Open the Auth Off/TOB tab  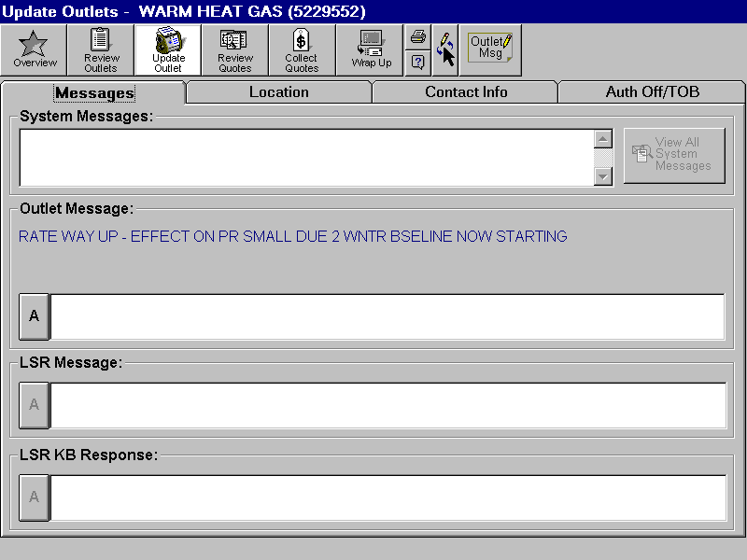(652, 91)
